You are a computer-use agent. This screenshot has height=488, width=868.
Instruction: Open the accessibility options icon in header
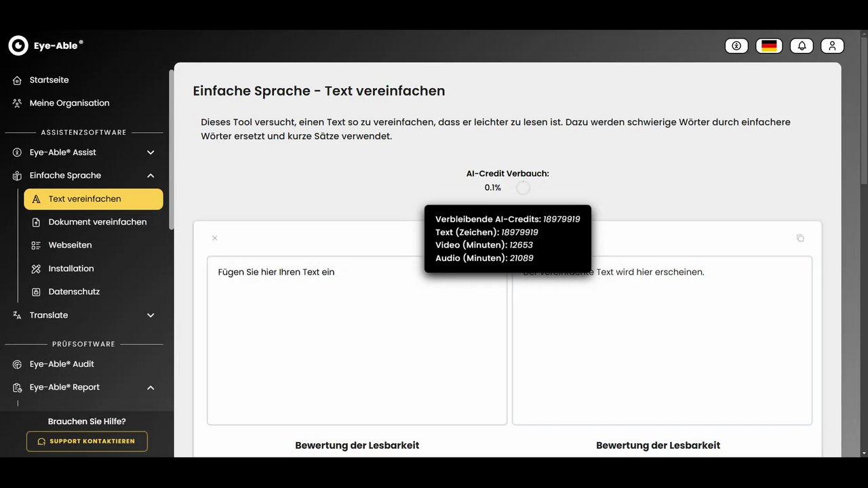point(736,45)
